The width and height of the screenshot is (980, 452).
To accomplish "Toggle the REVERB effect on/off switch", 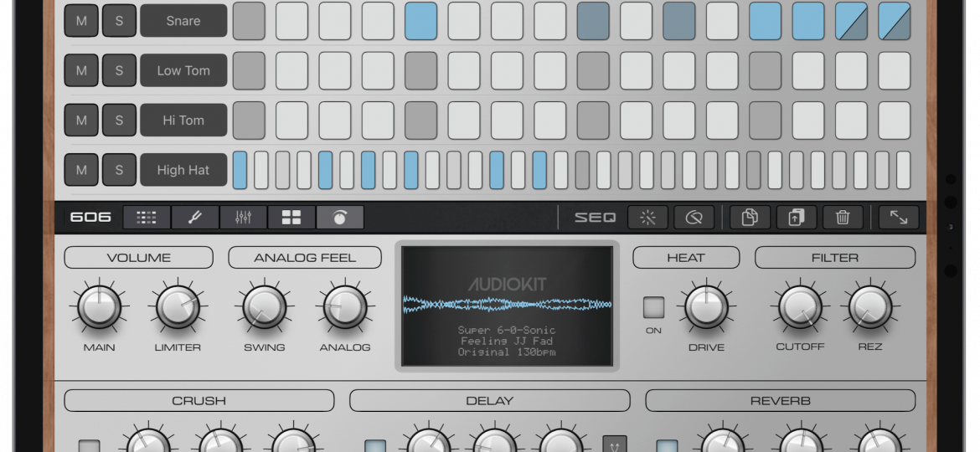I will pyautogui.click(x=667, y=446).
